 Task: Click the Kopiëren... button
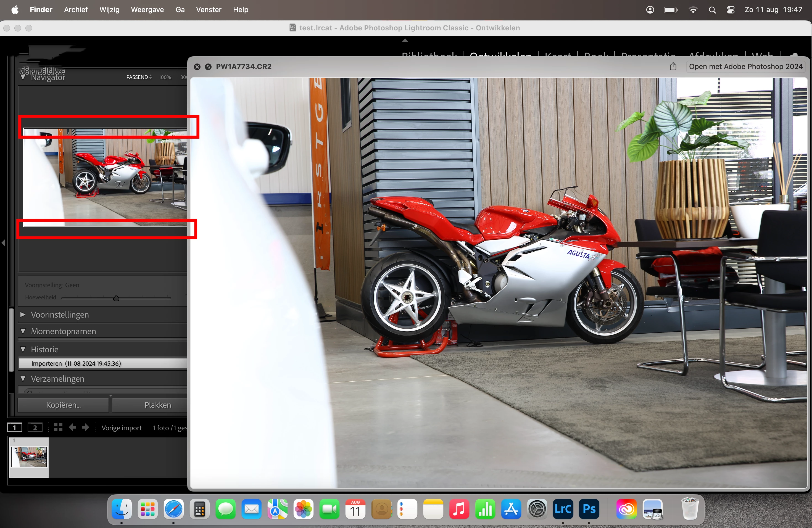tap(64, 405)
